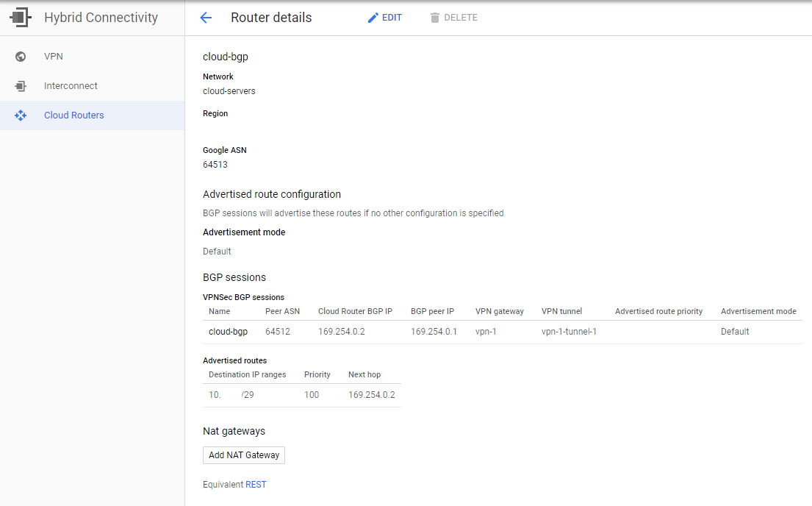Viewport: 812px width, 506px height.
Task: Click the back arrow beside Router details
Action: click(x=206, y=18)
